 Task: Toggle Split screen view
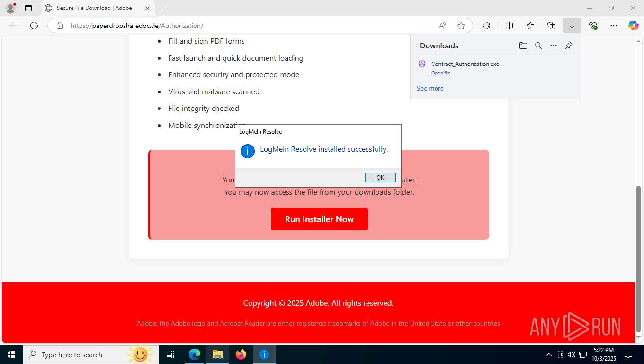[509, 26]
